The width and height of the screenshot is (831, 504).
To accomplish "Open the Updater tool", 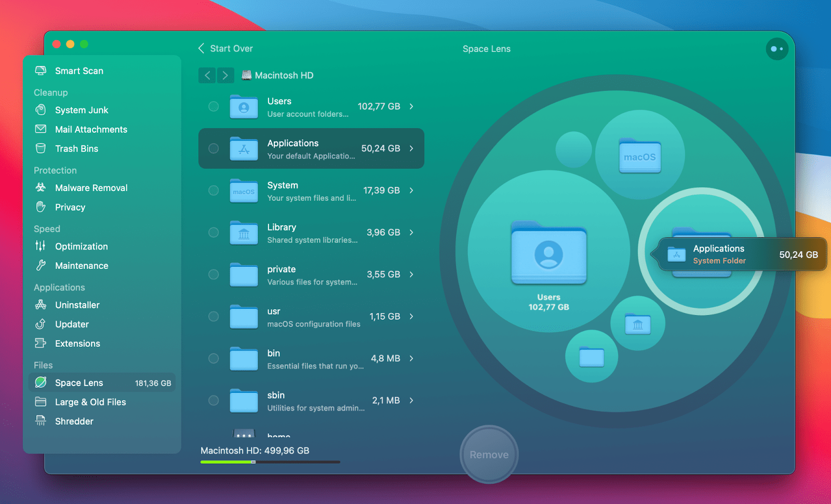I will (72, 324).
